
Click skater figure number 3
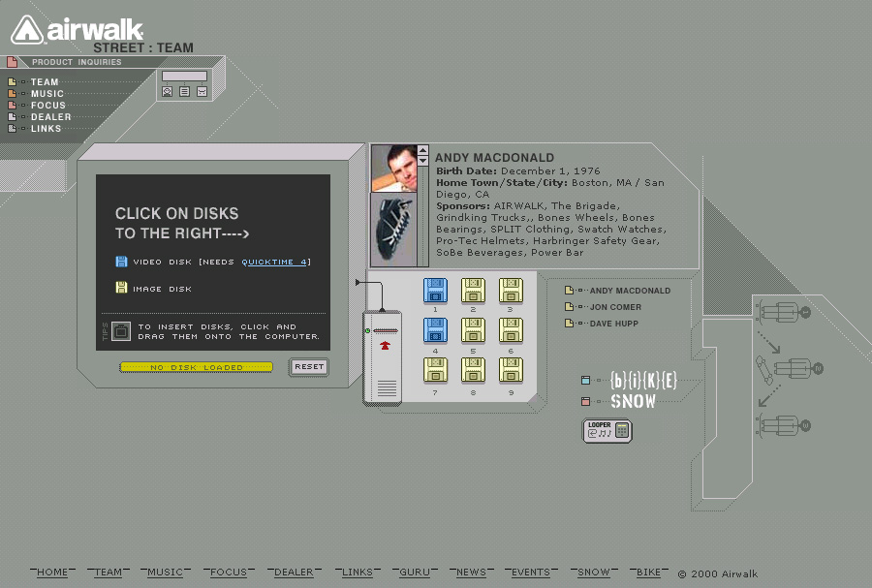(x=783, y=425)
